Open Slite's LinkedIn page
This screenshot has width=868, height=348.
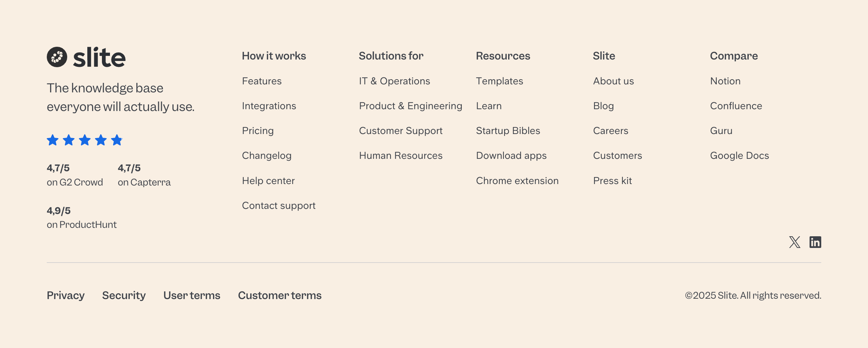point(816,242)
